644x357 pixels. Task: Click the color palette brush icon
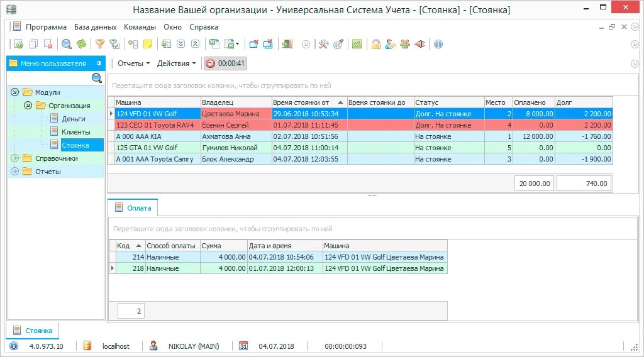click(338, 44)
